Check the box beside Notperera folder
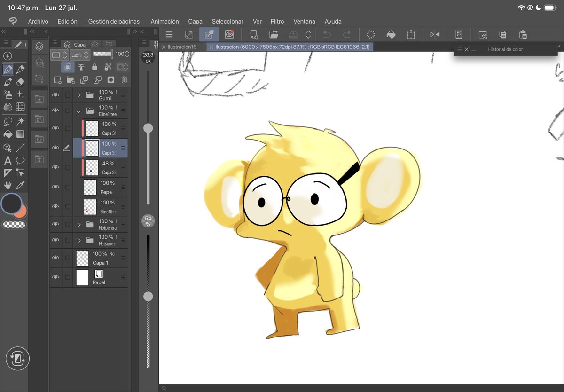This screenshot has height=392, width=564. pyautogui.click(x=68, y=225)
